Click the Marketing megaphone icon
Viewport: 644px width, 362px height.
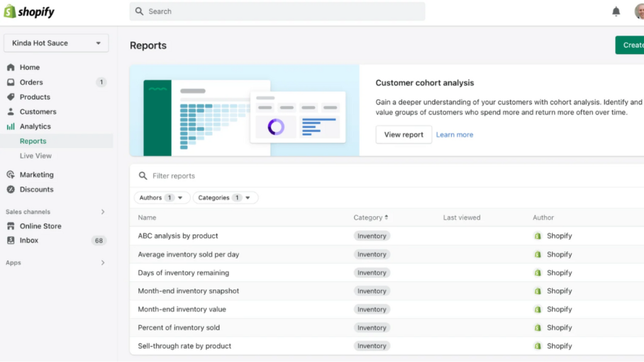pos(11,175)
